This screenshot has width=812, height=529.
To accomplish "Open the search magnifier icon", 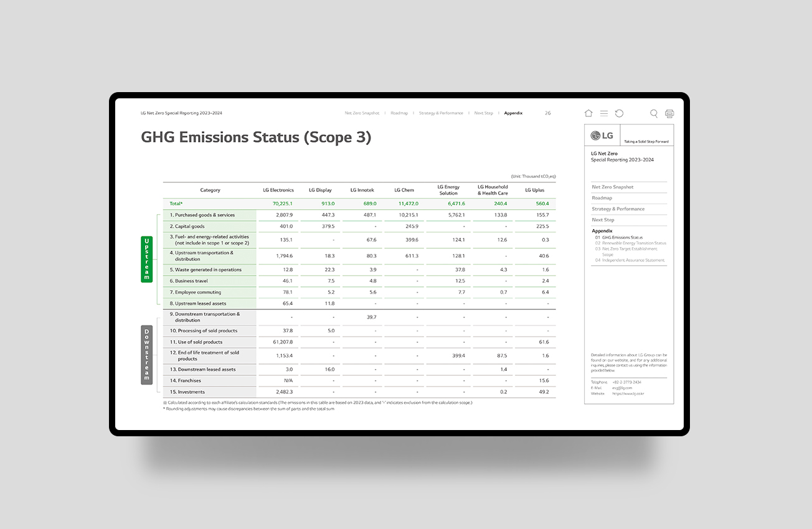I will pos(654,113).
